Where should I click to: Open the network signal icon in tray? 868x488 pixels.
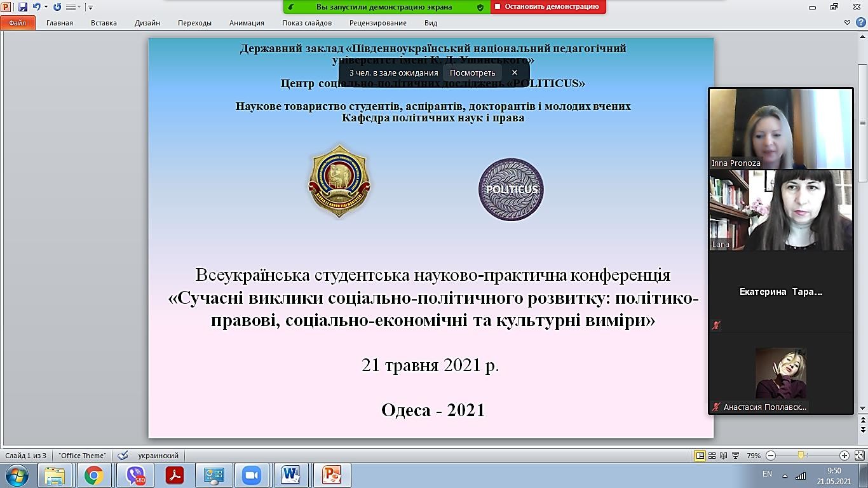[x=801, y=476]
